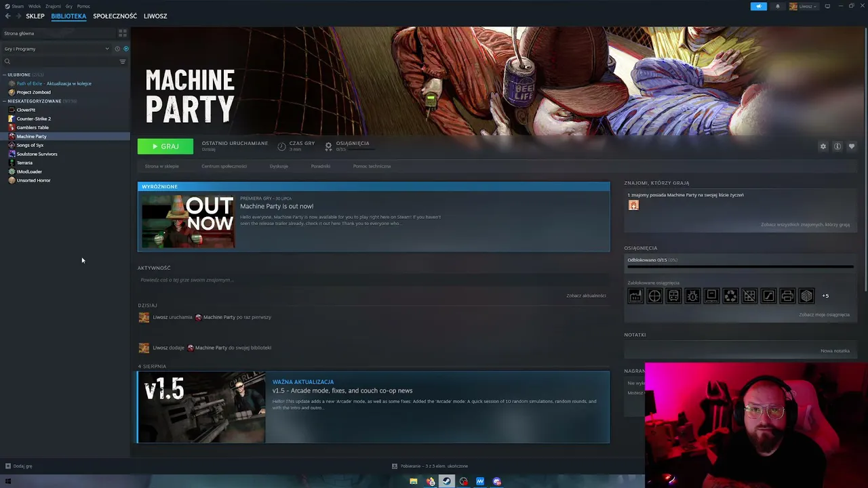The width and height of the screenshot is (868, 488).
Task: Open the Znajomi menu
Action: [x=53, y=6]
